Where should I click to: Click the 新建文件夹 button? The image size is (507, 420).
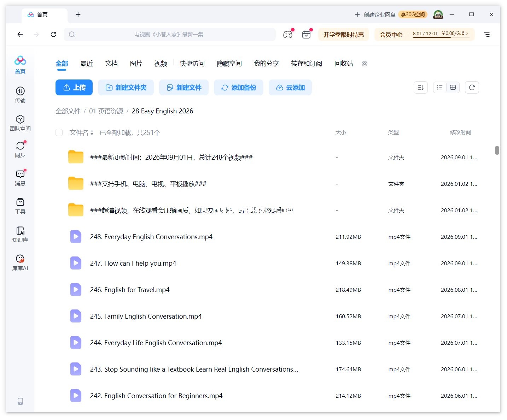tap(126, 88)
